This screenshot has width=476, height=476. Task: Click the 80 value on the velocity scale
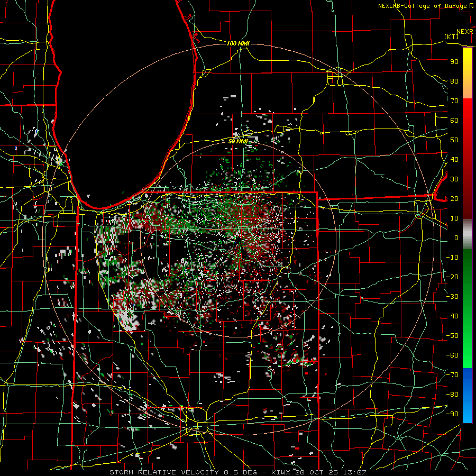(x=454, y=81)
